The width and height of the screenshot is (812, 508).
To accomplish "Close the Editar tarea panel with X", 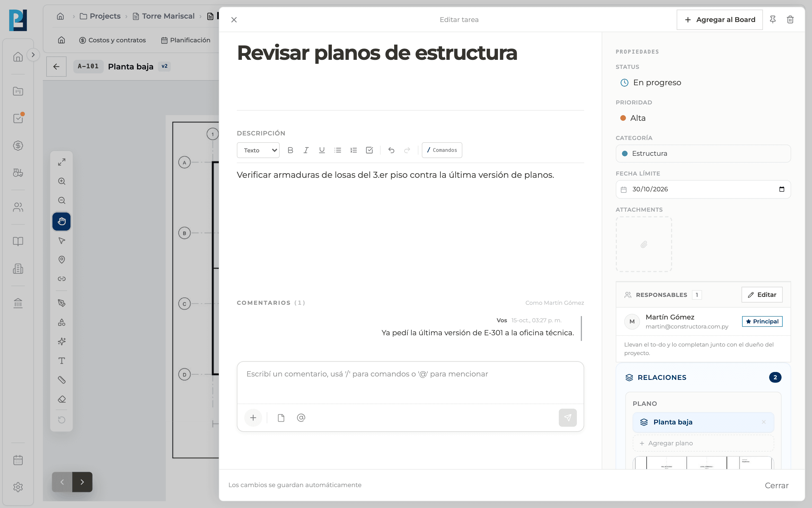I will pos(234,20).
